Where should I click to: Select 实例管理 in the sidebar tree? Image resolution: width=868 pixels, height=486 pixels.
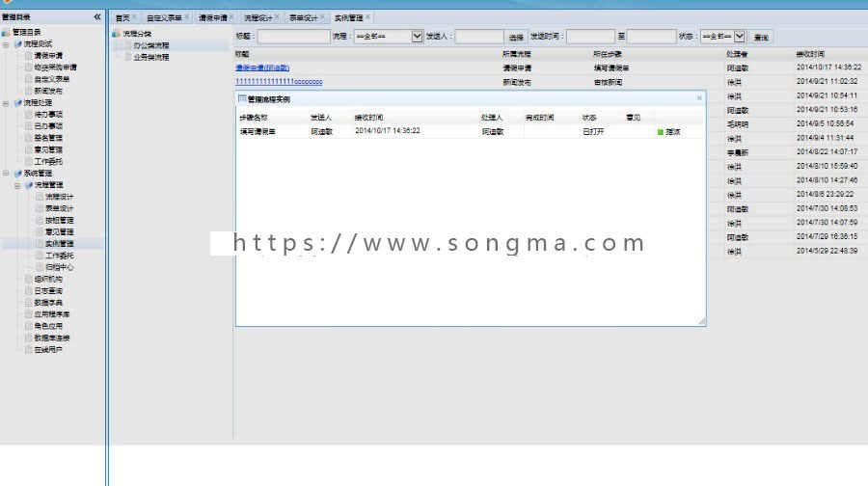59,244
